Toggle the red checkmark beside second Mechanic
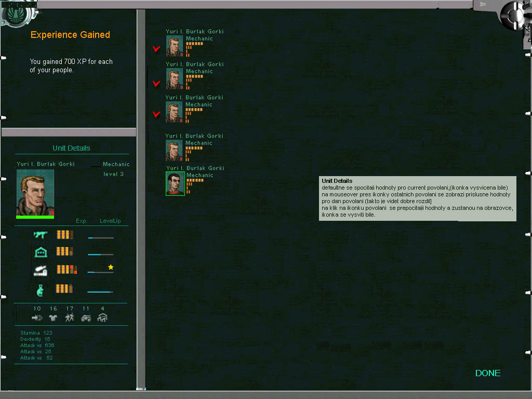 click(x=156, y=84)
